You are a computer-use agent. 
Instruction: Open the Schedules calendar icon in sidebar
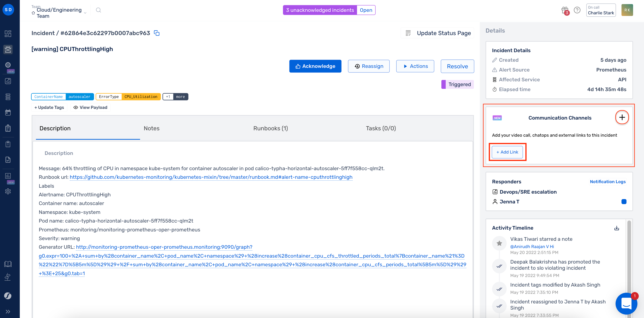8,112
